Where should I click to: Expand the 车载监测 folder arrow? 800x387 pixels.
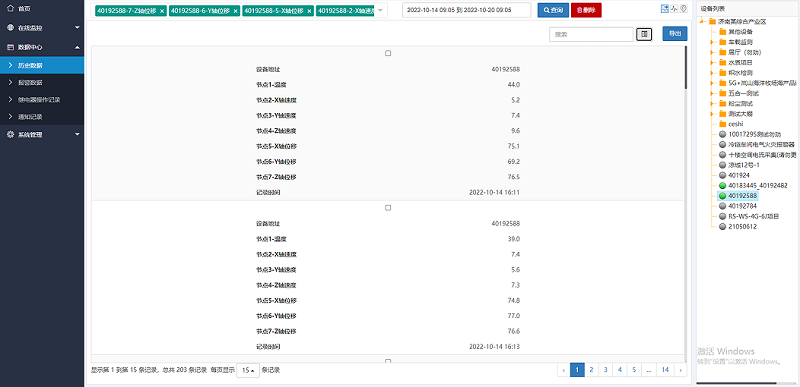[712, 42]
